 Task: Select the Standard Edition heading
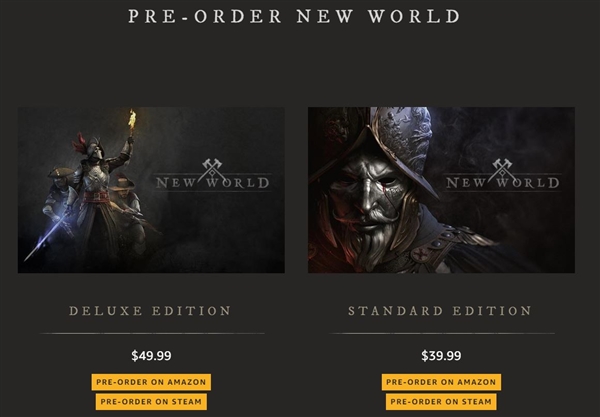(x=440, y=311)
